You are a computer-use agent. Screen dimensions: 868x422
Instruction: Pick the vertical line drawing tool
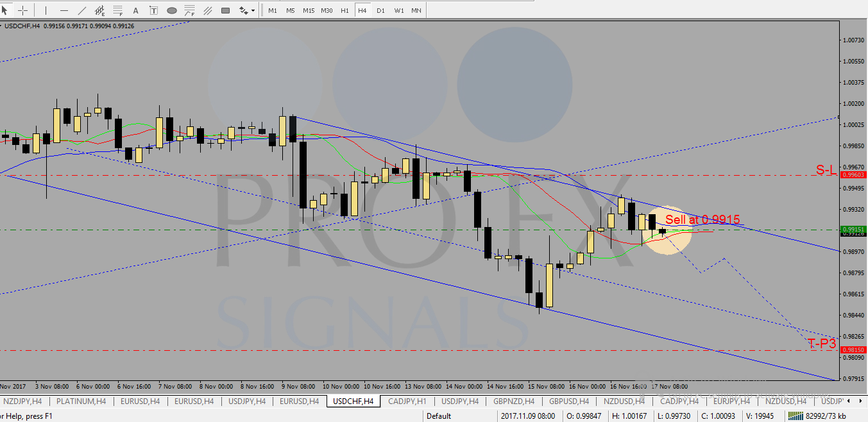click(x=46, y=10)
